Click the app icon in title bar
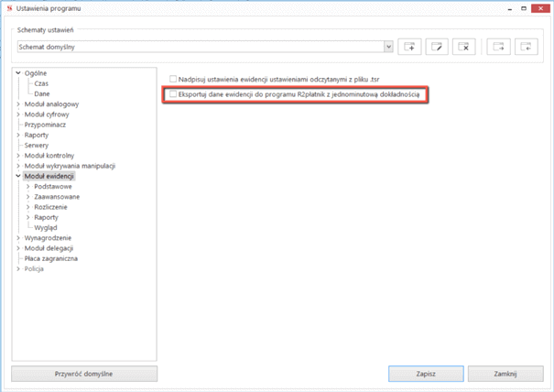The width and height of the screenshot is (554, 392). point(8,8)
